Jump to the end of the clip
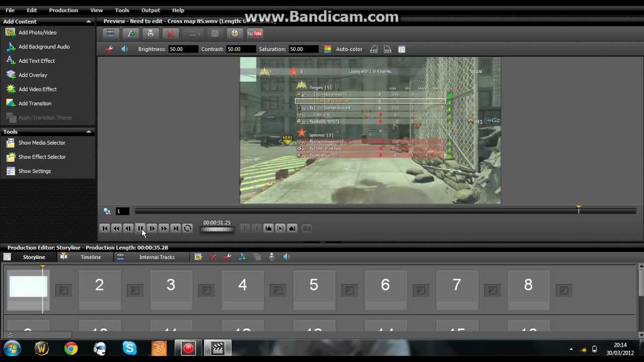644x362 pixels. point(176,228)
